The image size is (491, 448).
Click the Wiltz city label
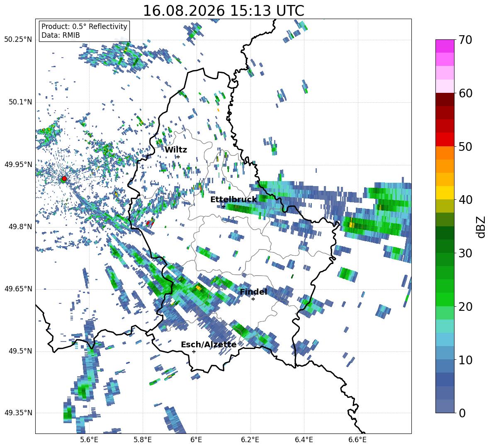coord(176,150)
